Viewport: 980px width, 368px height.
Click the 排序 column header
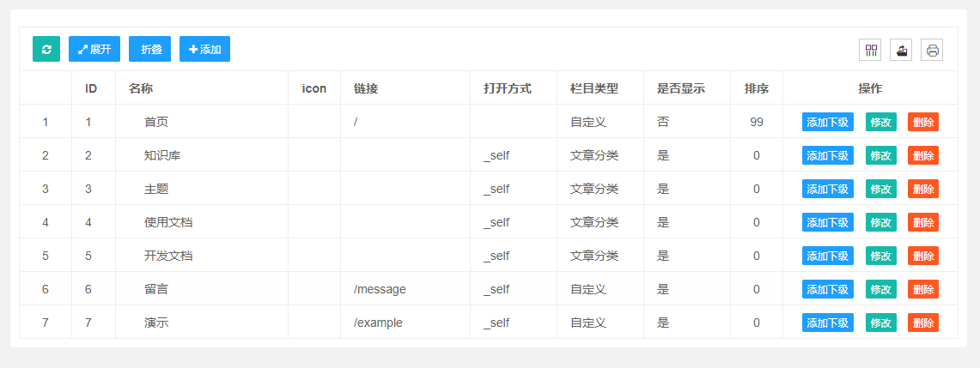click(x=756, y=88)
